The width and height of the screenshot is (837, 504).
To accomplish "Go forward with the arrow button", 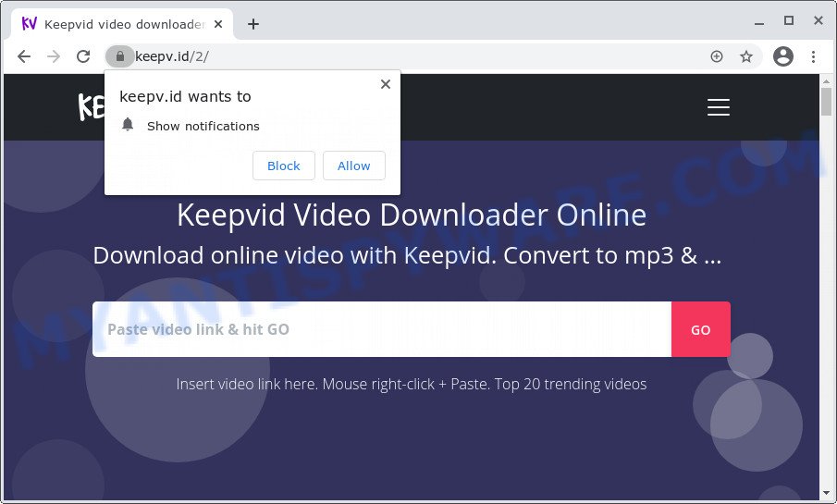I will 54,56.
